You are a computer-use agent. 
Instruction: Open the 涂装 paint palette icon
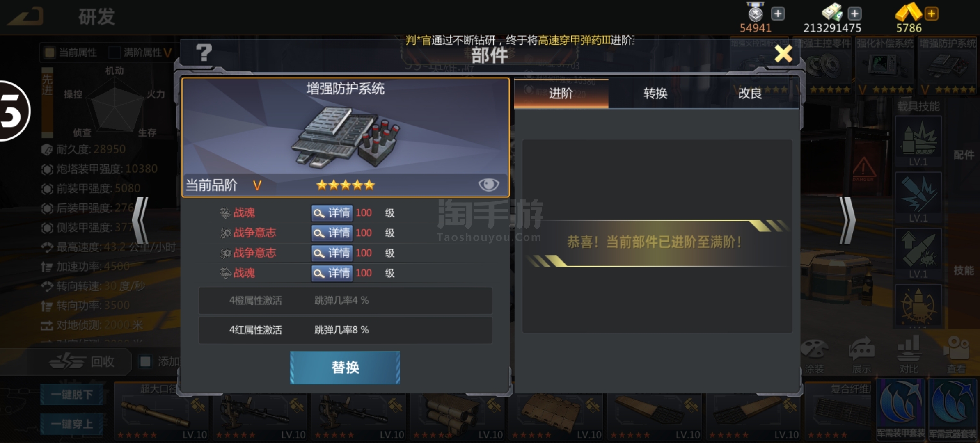(814, 349)
